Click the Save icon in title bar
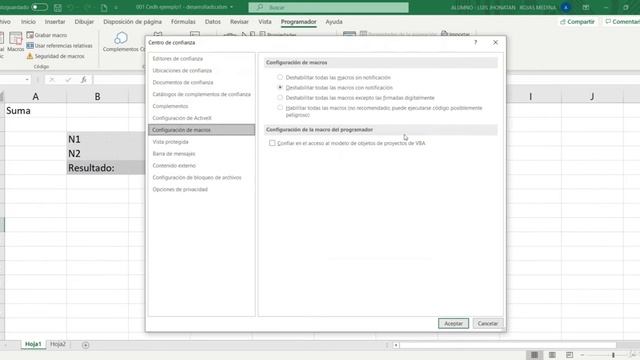640x360 pixels. click(58, 7)
